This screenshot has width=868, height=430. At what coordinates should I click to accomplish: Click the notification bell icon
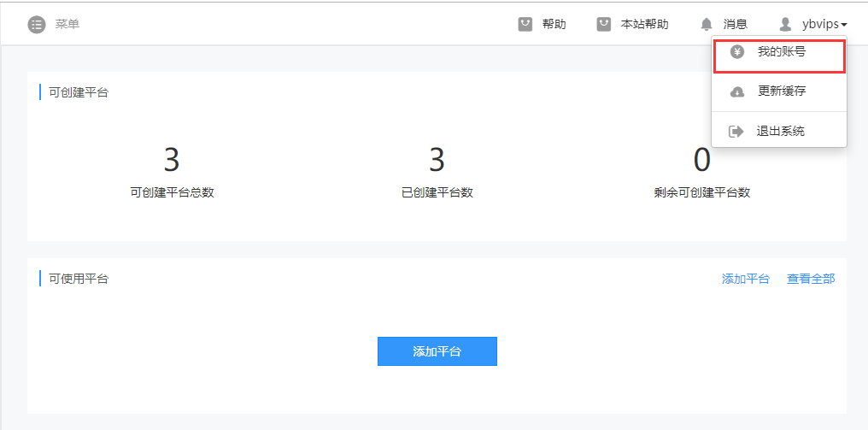tap(707, 24)
